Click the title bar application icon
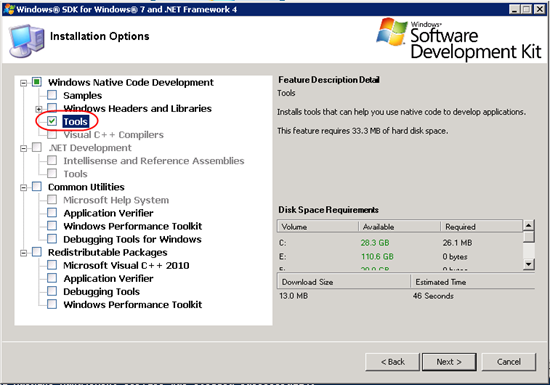 [9, 9]
